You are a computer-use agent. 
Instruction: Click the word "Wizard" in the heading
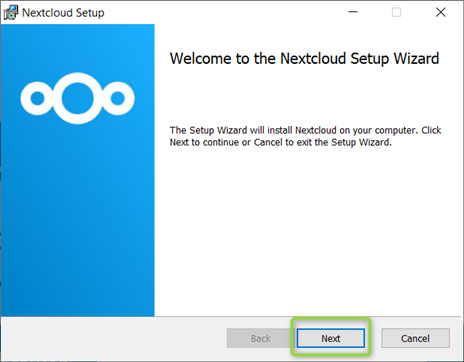416,59
